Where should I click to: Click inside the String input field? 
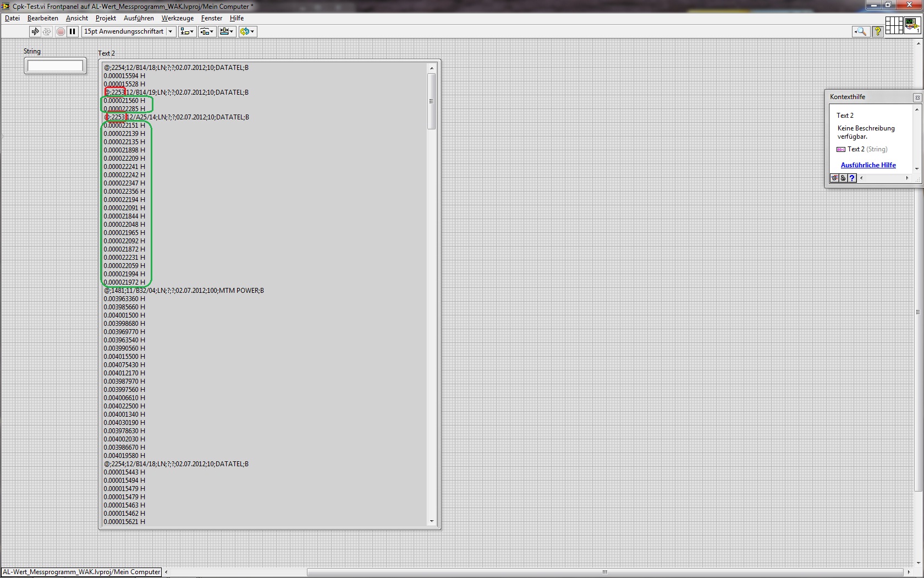click(x=55, y=66)
